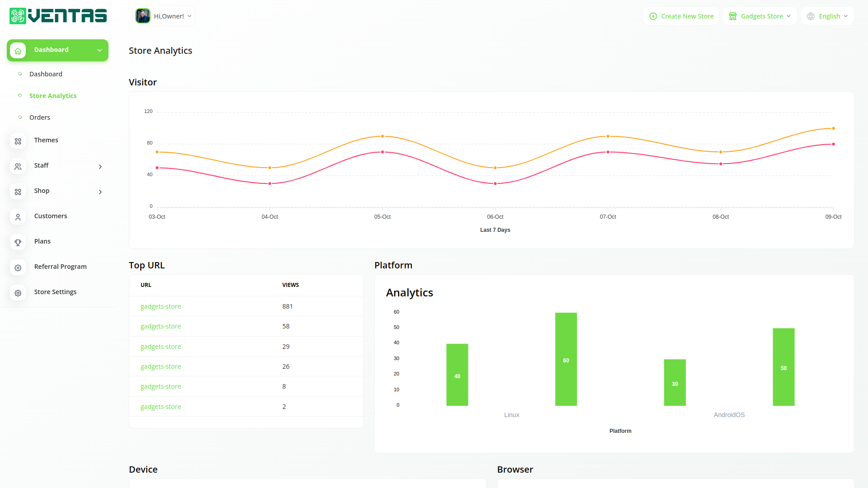
Task: Expand the Shop submenu arrow
Action: (x=100, y=192)
